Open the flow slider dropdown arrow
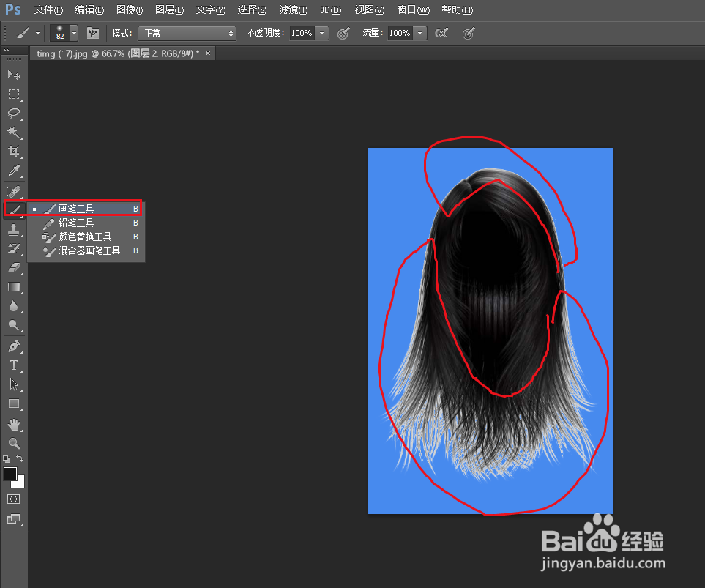The image size is (705, 588). (419, 33)
